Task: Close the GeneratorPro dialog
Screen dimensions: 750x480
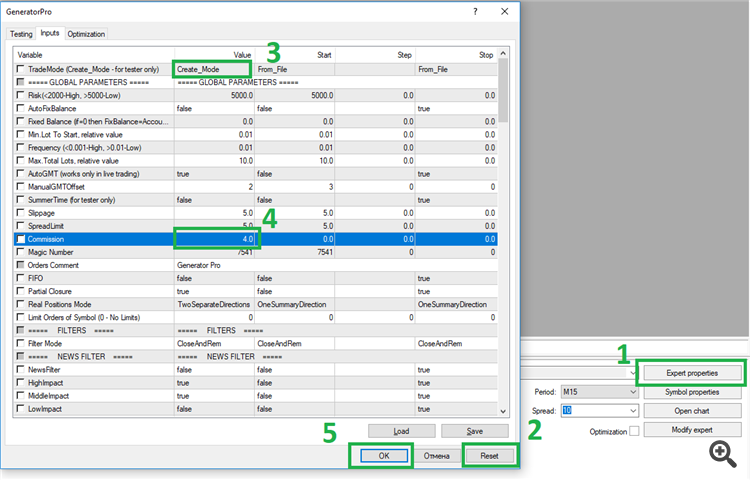Action: click(x=505, y=11)
